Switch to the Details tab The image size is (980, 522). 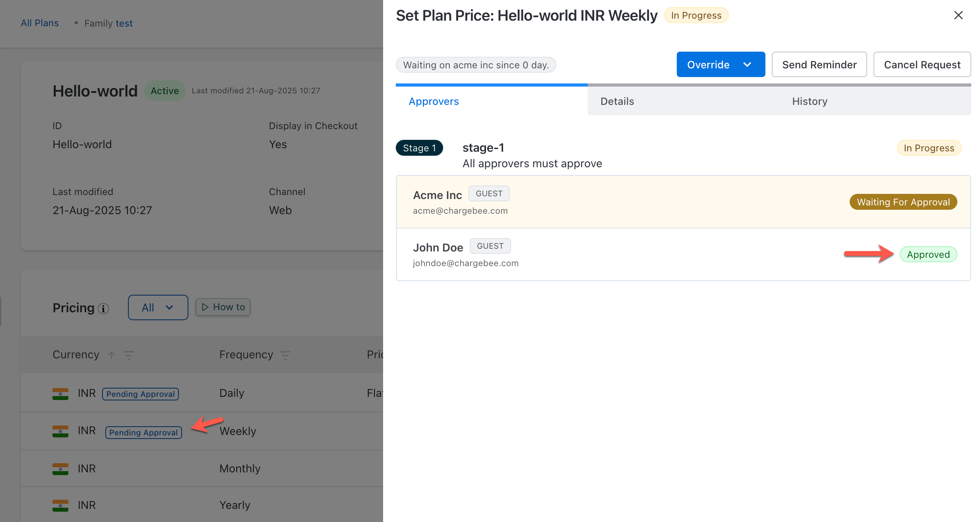tap(617, 101)
